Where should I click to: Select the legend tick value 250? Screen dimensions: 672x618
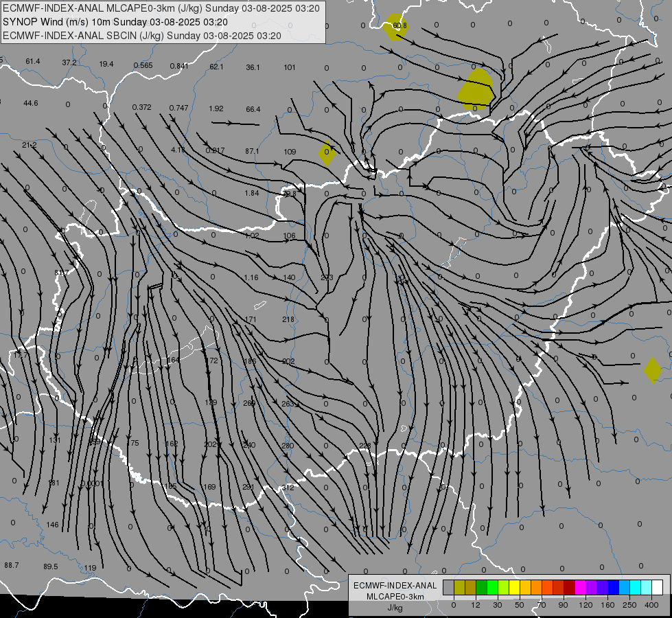pos(629,605)
